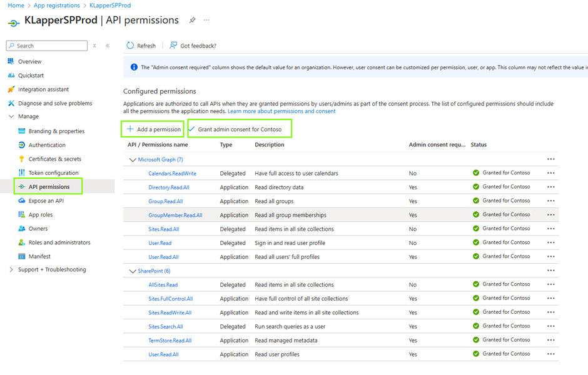Open Token configuration page
Viewport: 588px width, 375px height.
(54, 172)
